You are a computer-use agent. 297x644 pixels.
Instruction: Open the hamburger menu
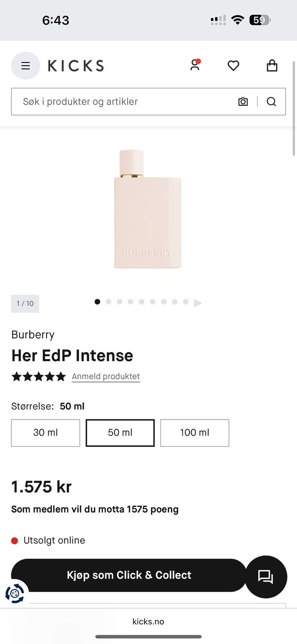[25, 66]
